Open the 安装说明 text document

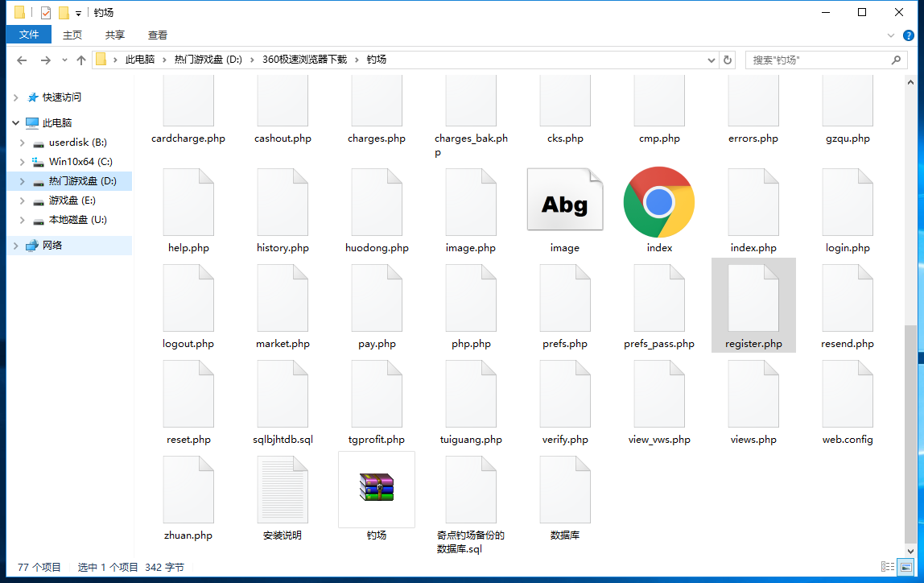point(282,490)
